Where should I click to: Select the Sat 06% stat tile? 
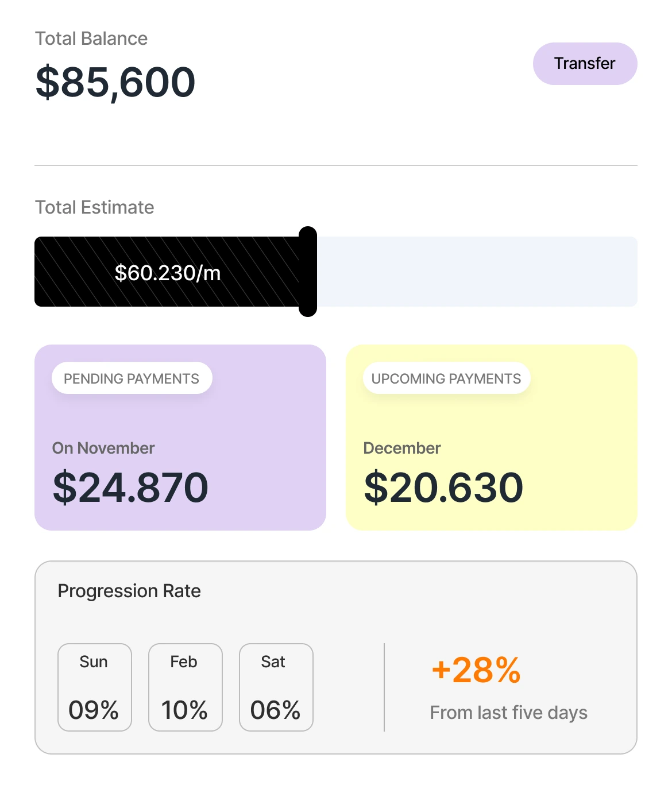pyautogui.click(x=276, y=687)
